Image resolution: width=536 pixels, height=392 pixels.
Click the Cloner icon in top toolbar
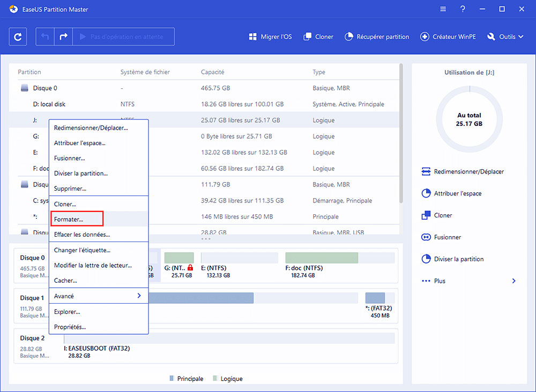click(x=307, y=36)
